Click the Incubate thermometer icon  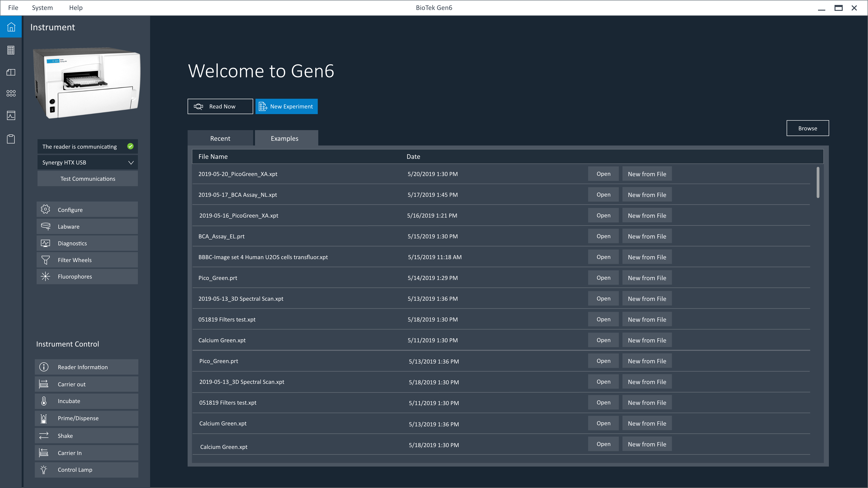(44, 401)
